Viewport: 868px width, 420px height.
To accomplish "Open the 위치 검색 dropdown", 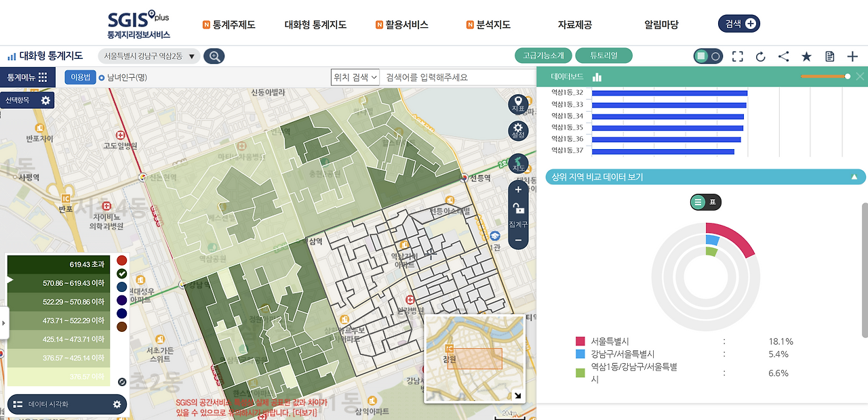I will pos(355,77).
